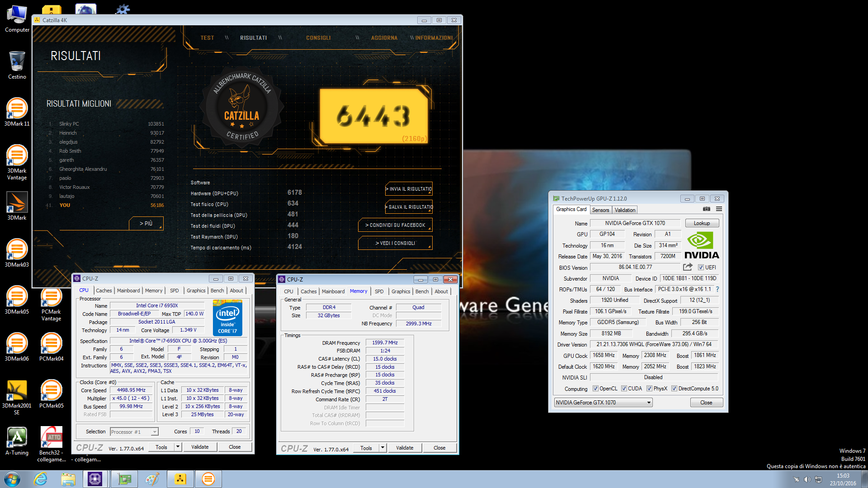Click the Cores count field in CPU-Z
The height and width of the screenshot is (488, 868).
(197, 432)
